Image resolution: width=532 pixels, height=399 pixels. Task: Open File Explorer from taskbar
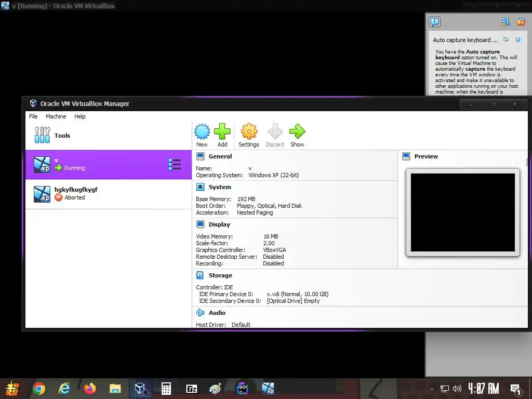point(115,389)
